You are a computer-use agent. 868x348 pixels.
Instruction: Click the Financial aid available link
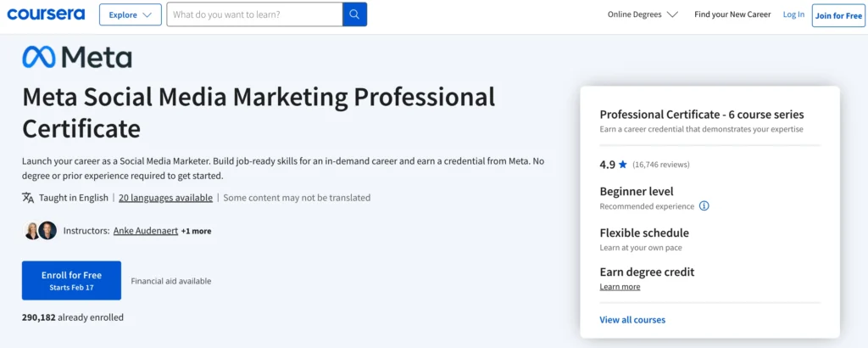[x=171, y=281]
